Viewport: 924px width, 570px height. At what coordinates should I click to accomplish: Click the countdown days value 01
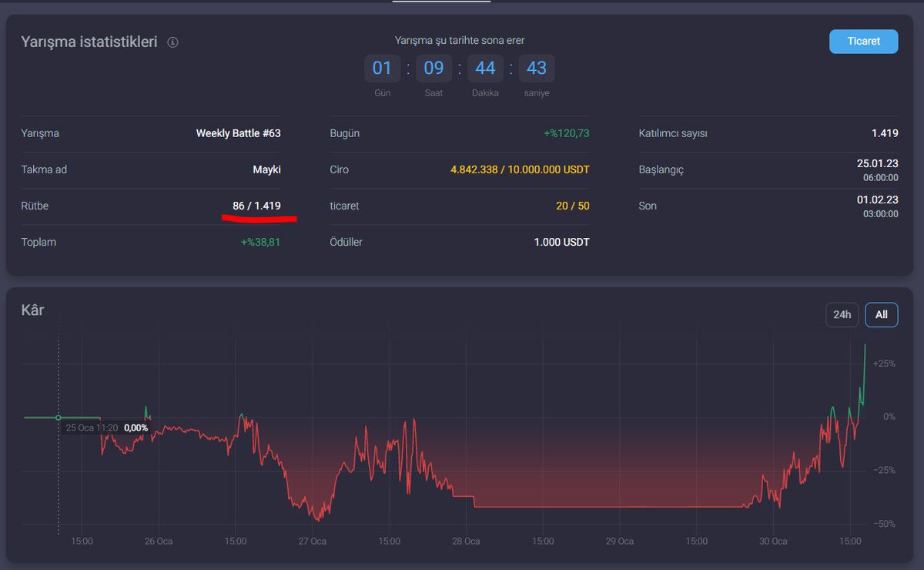383,69
